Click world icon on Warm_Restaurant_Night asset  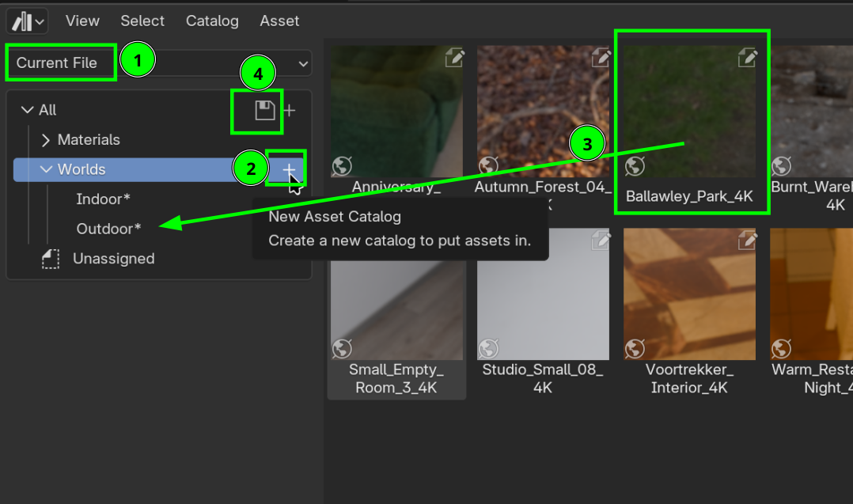(781, 348)
